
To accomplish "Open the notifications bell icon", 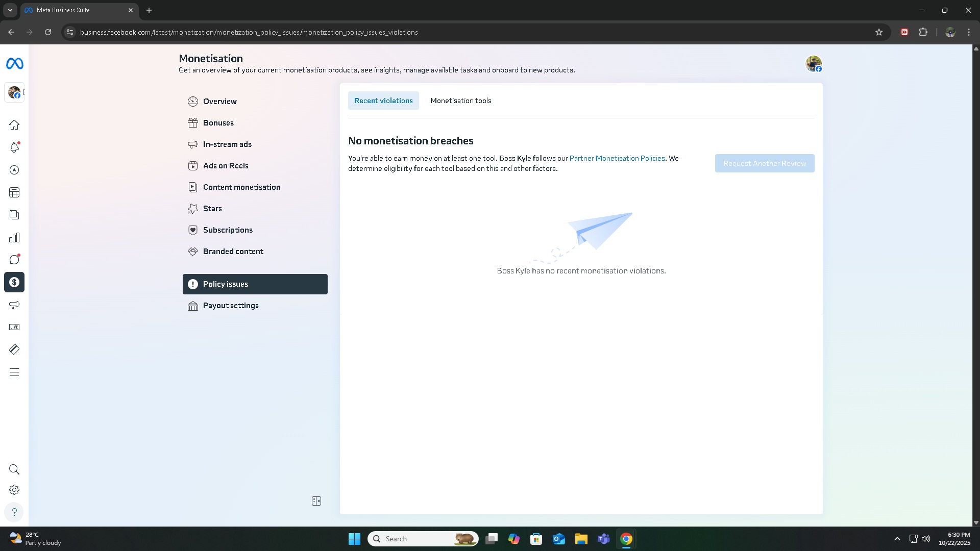I will click(x=14, y=147).
